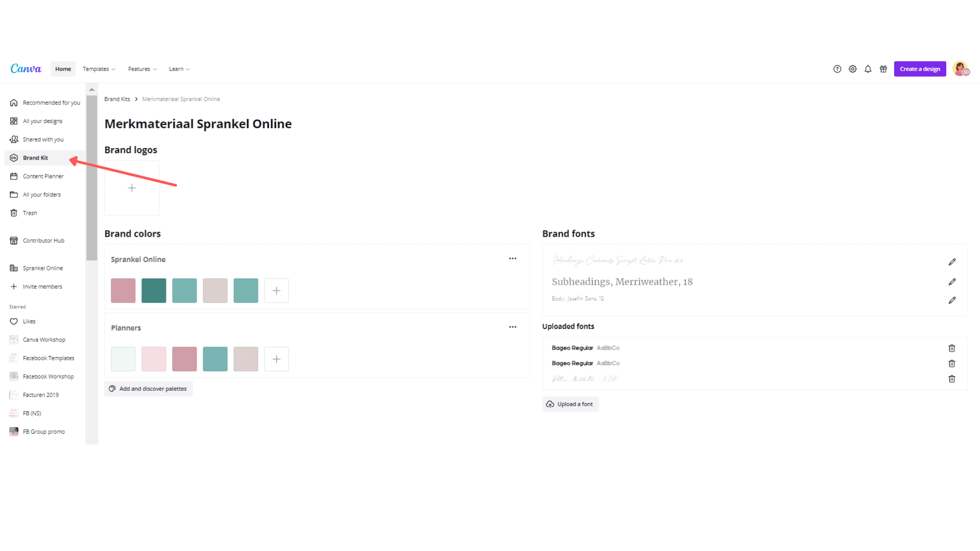Delete the first Bageo Regular font
Image resolution: width=980 pixels, height=551 pixels.
(951, 348)
